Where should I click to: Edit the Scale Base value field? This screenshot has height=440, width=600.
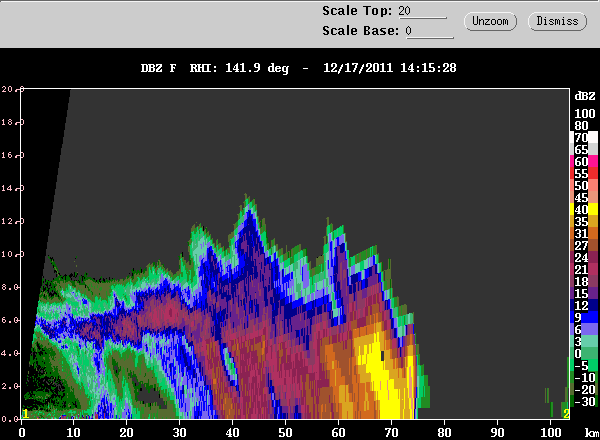[x=429, y=31]
